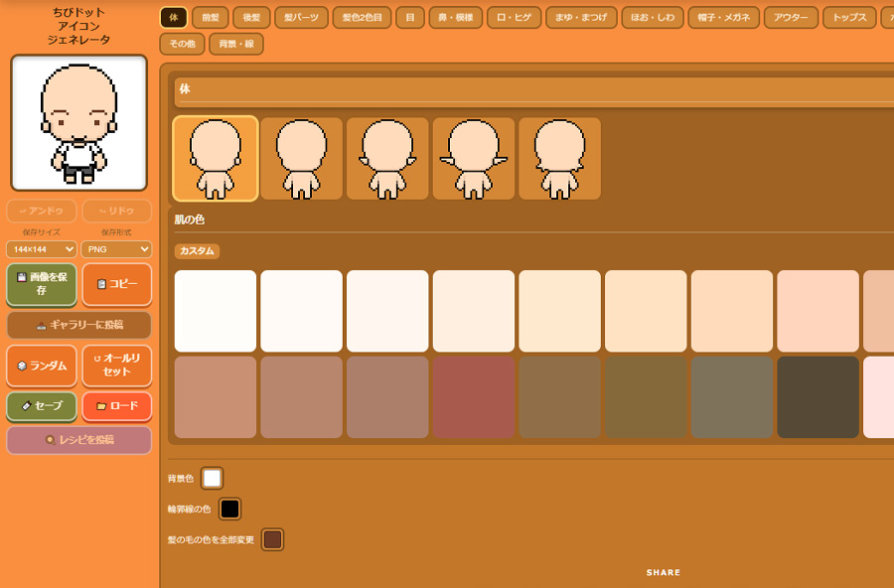Click the アンドゥ undo button
This screenshot has height=588, width=894.
click(x=41, y=211)
